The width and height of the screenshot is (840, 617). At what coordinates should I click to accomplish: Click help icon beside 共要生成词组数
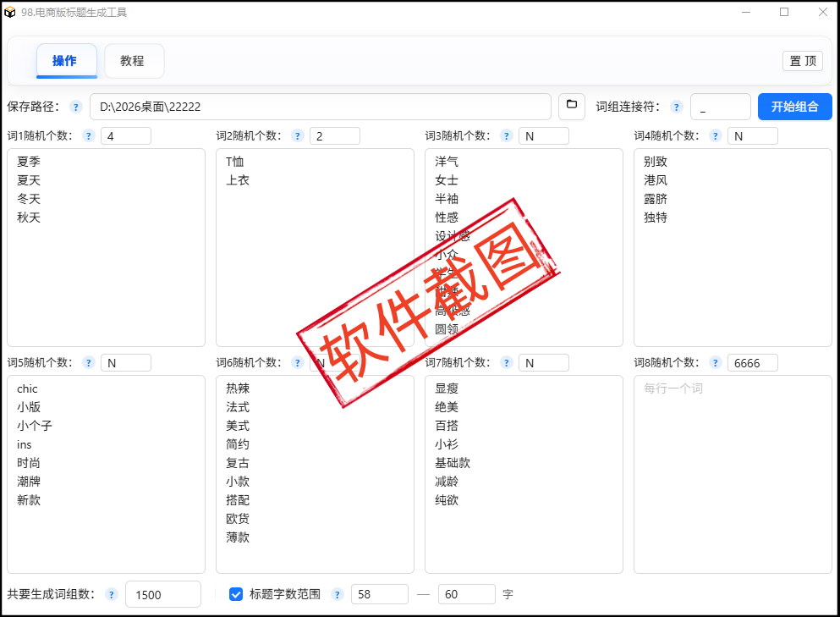[111, 595]
